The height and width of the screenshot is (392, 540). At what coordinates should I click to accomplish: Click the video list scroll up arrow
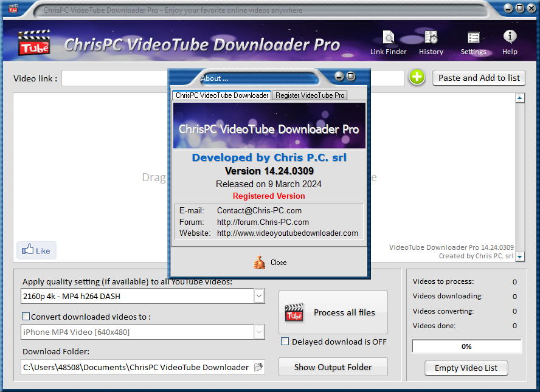click(520, 98)
